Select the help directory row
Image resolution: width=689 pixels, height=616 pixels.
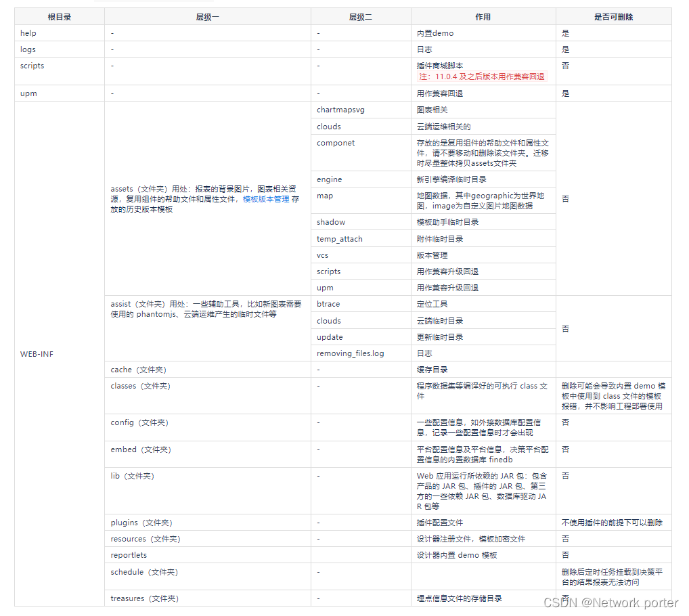28,33
